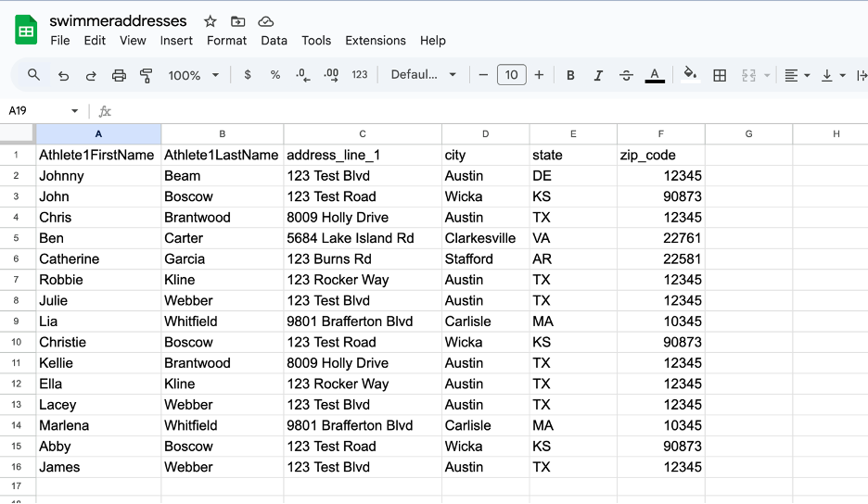The height and width of the screenshot is (504, 868).
Task: Open Google Sheets home icon
Action: click(x=26, y=31)
